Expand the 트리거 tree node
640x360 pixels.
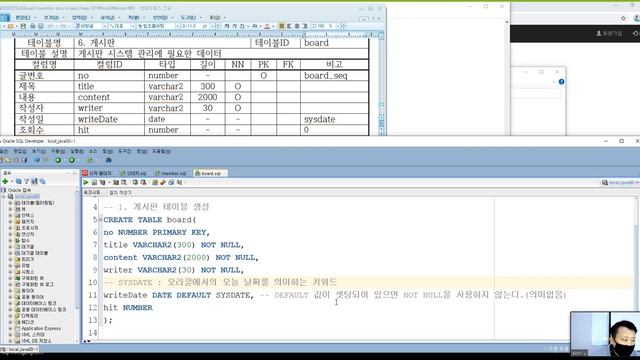coord(10,259)
